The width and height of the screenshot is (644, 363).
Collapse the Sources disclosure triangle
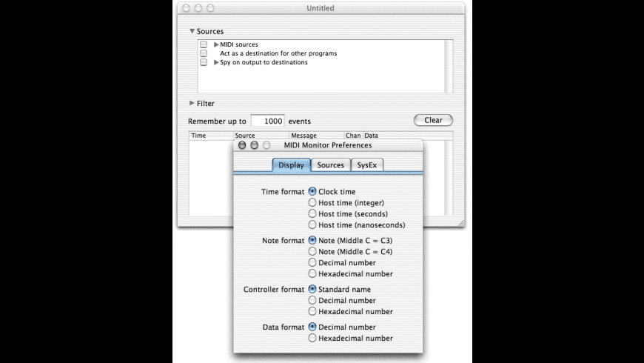pos(192,31)
